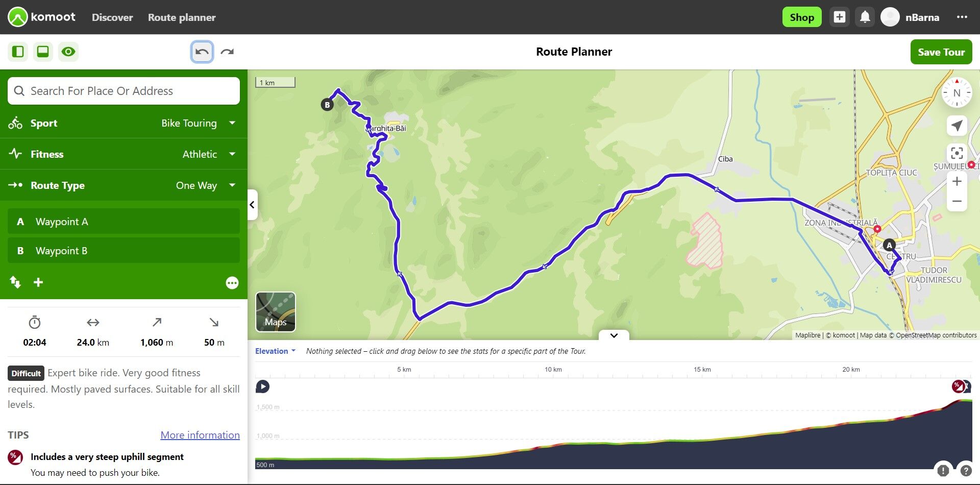
Task: Open the Discover menu
Action: (x=112, y=17)
